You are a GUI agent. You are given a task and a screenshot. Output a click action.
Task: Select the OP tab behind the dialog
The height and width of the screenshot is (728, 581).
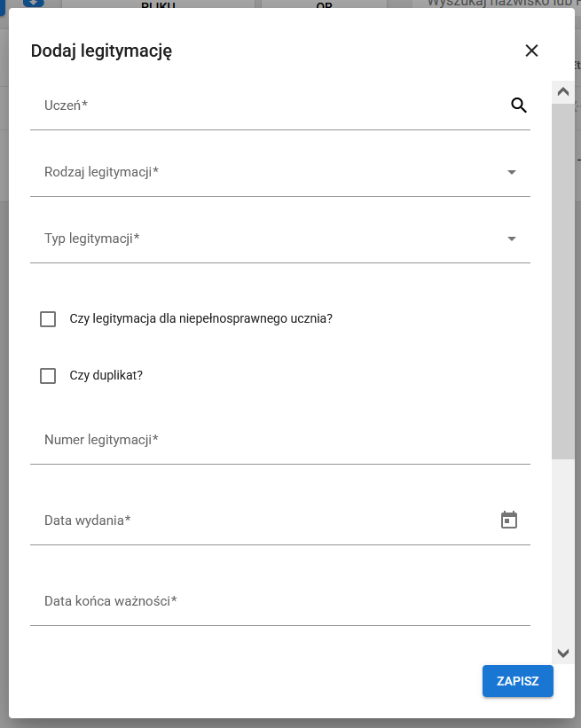tap(324, 4)
